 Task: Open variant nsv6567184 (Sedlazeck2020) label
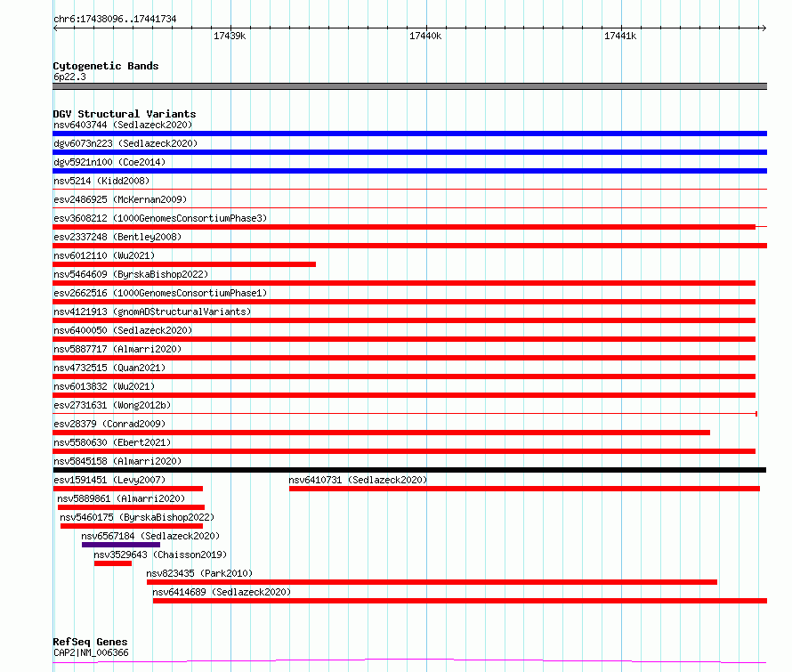(x=150, y=536)
